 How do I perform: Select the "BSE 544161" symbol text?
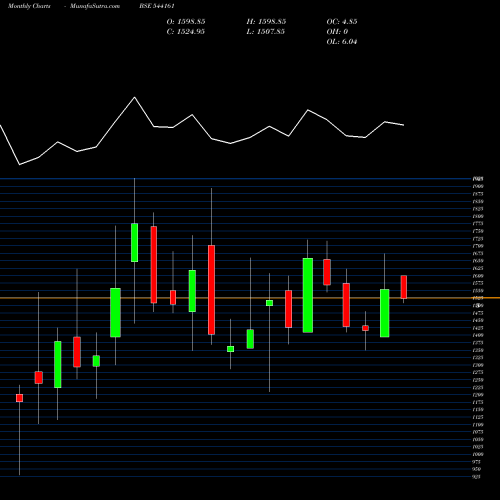[157, 6]
